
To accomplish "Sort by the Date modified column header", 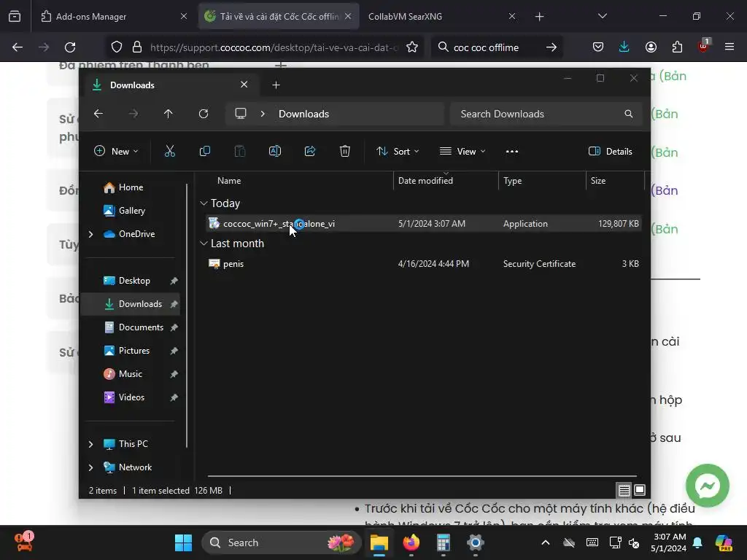I will [x=446, y=181].
